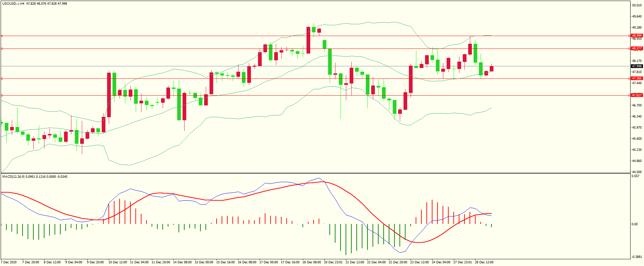The width and height of the screenshot is (644, 266).
Task: Click the 7 Dec 2020 date label
Action: (x=9, y=262)
